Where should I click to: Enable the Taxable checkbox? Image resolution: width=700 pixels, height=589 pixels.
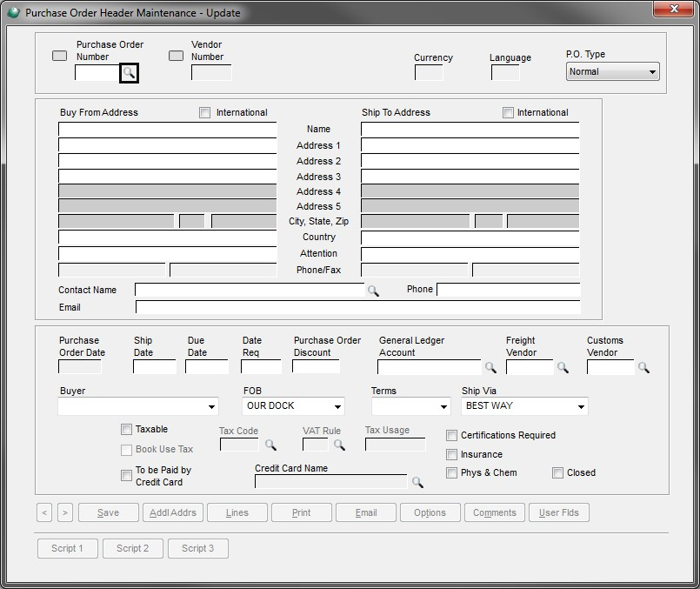click(x=127, y=430)
